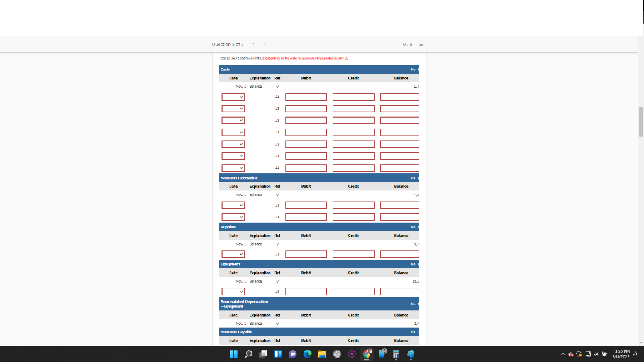Open the volume control in the tray
644x362 pixels.
(596, 354)
